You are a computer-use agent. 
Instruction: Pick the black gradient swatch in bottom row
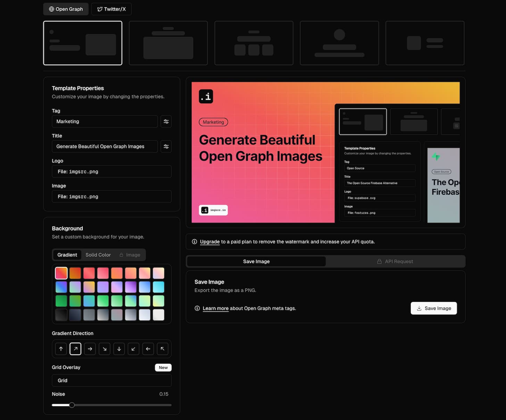pyautogui.click(x=61, y=315)
